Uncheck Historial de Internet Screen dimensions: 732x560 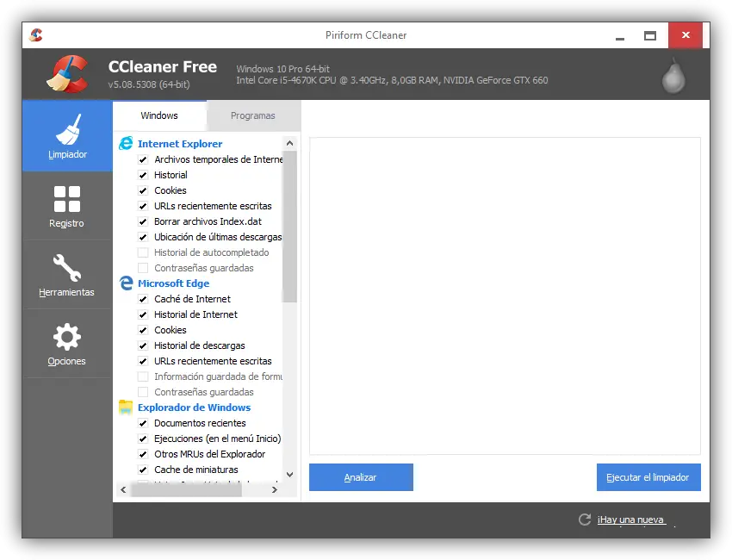[x=143, y=314]
